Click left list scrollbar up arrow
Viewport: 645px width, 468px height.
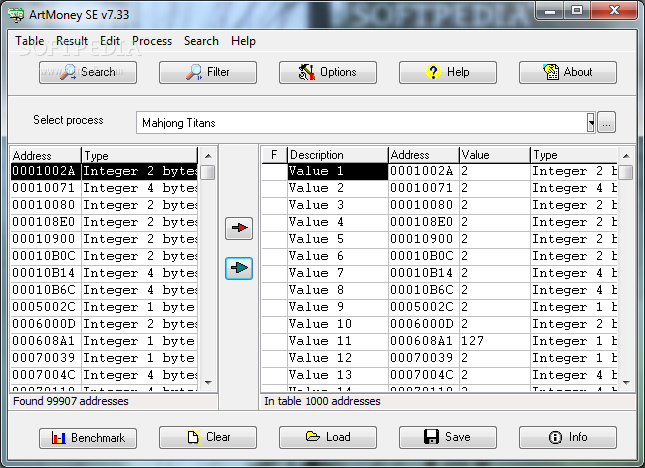[208, 156]
